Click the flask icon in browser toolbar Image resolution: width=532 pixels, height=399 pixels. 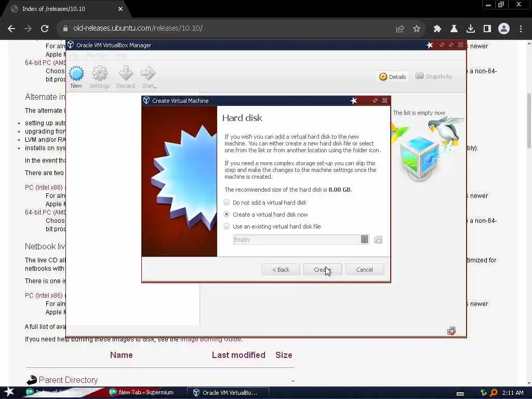pyautogui.click(x=454, y=29)
